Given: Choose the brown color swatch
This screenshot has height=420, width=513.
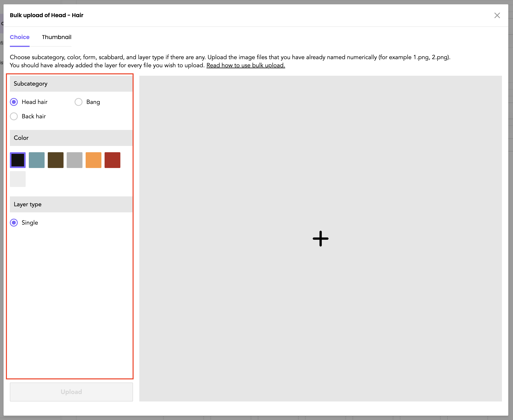Looking at the screenshot, I should (x=55, y=160).
